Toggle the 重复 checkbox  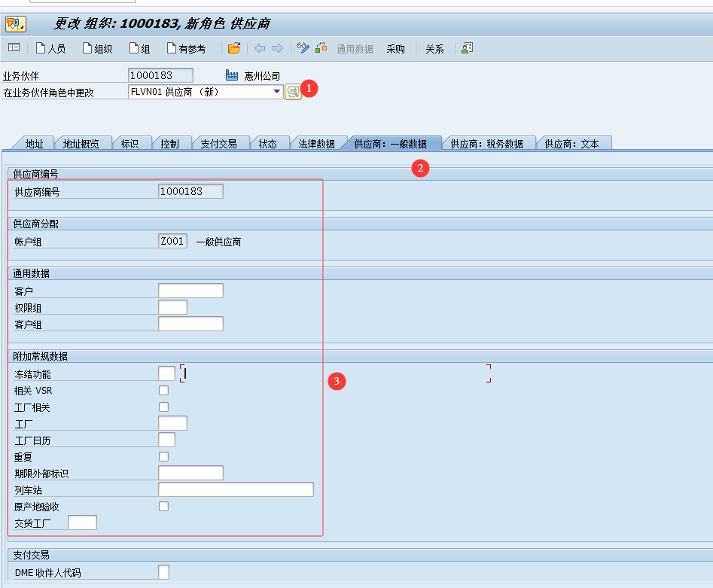(163, 457)
